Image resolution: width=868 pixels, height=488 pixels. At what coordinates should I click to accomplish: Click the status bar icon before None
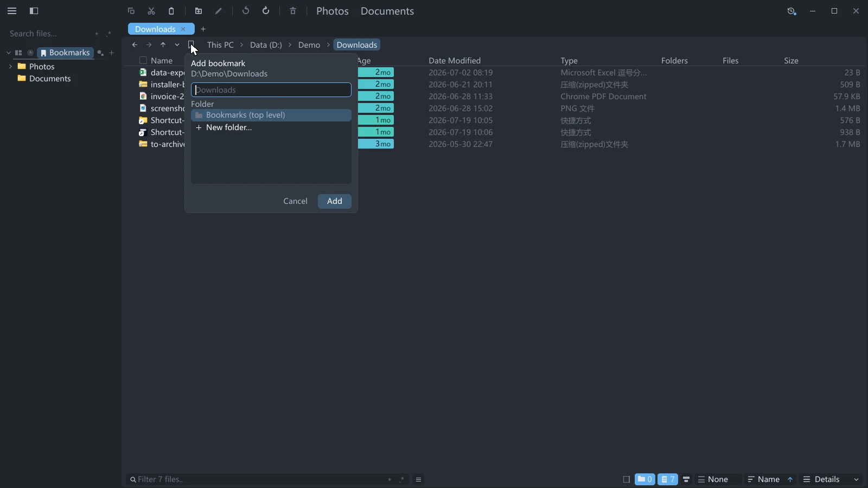(686, 479)
